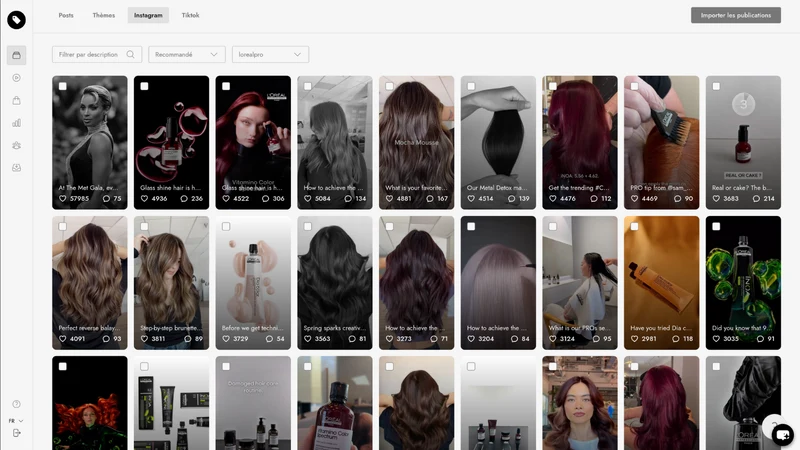Expand the FR language selector
The width and height of the screenshot is (800, 450).
point(16,421)
